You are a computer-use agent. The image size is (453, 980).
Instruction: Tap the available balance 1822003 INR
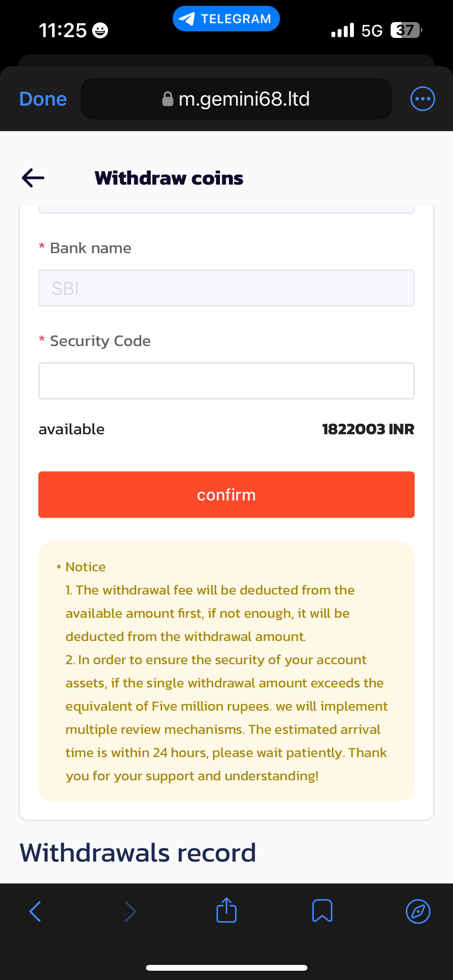click(368, 429)
